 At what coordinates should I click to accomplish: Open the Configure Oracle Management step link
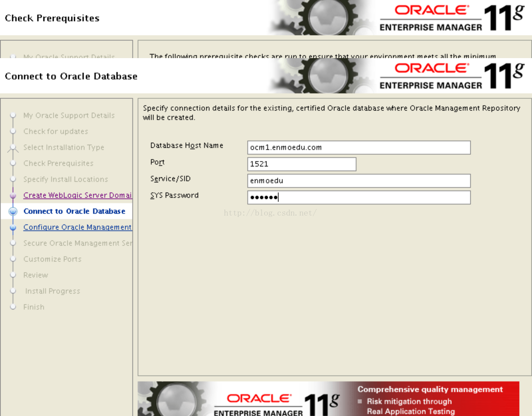(78, 227)
